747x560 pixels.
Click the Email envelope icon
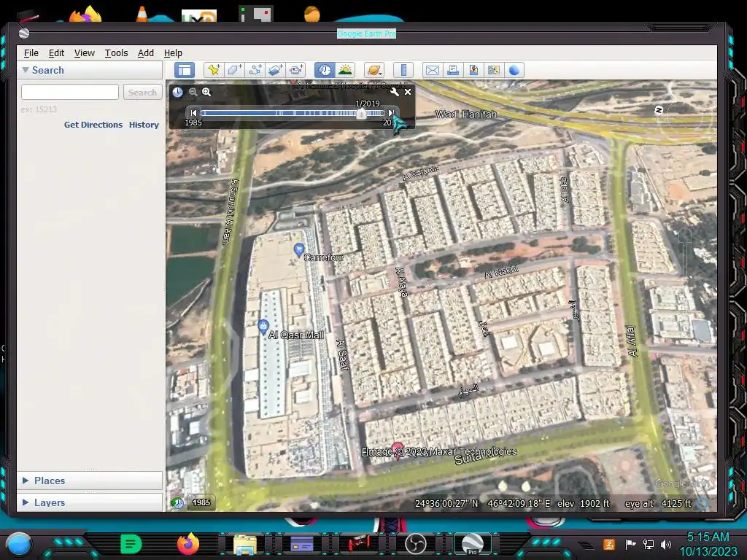(432, 71)
